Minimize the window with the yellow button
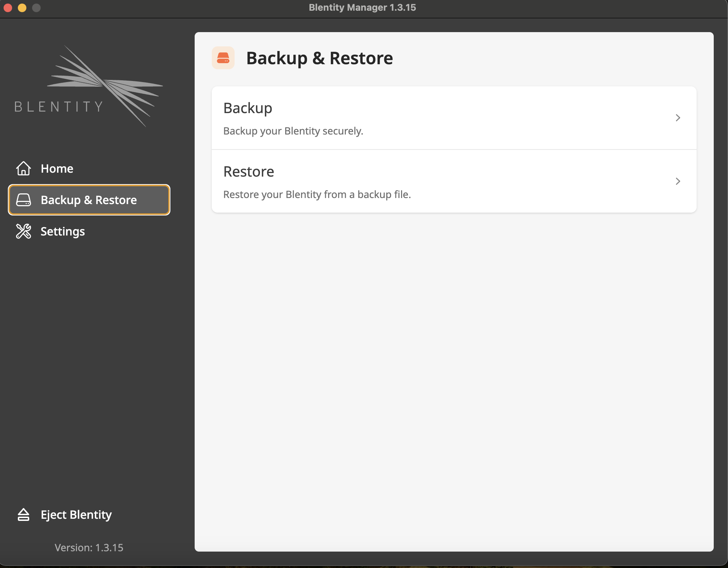The width and height of the screenshot is (728, 568). click(x=22, y=7)
